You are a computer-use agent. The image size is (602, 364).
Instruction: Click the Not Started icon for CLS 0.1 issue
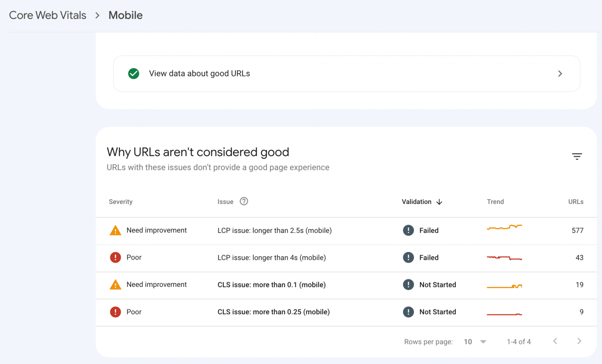click(x=408, y=285)
